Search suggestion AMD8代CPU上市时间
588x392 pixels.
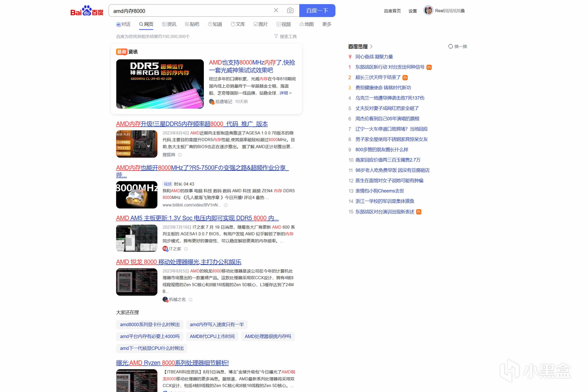point(212,337)
